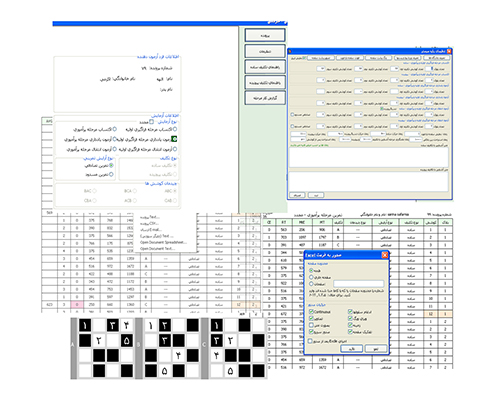
Task: Click the page-range text field in the Excel dialog
Action: tap(359, 284)
